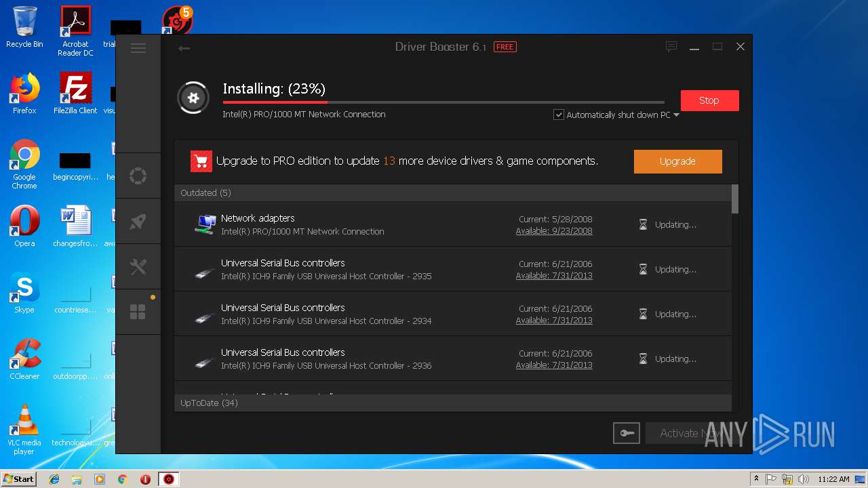This screenshot has height=488, width=868.
Task: Open the CCleaner desktop shortcut
Action: click(24, 359)
